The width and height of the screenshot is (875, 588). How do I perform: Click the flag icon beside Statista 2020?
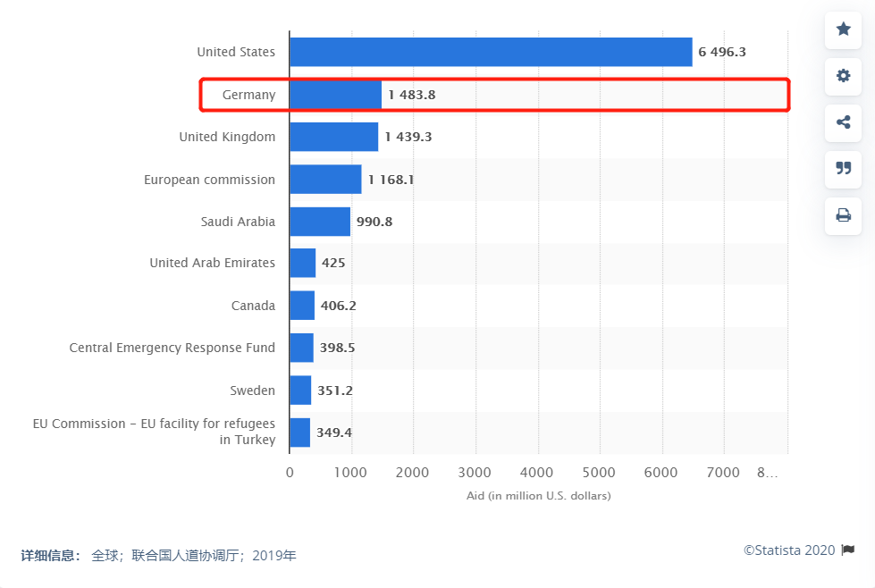848,550
